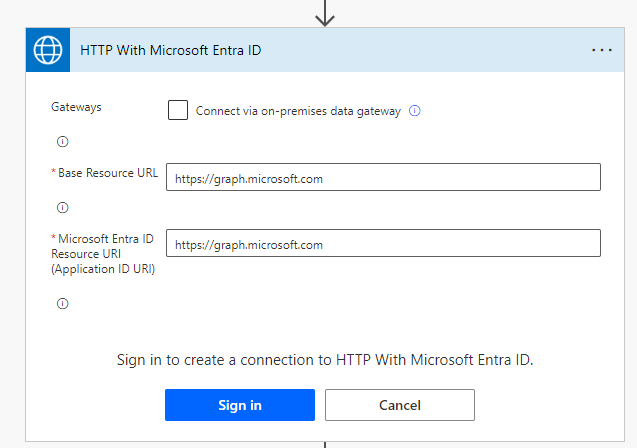Click the Application ID URI label text
637x448 pixels.
coord(105,269)
